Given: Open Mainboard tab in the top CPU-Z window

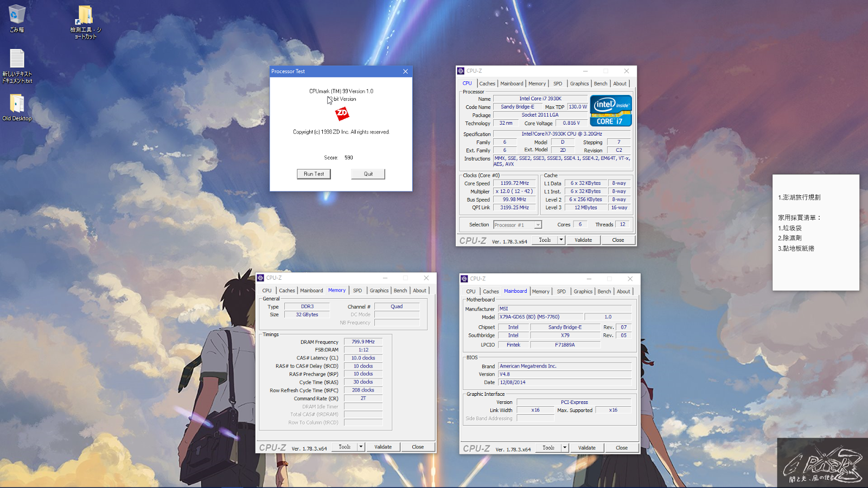Looking at the screenshot, I should pos(512,84).
